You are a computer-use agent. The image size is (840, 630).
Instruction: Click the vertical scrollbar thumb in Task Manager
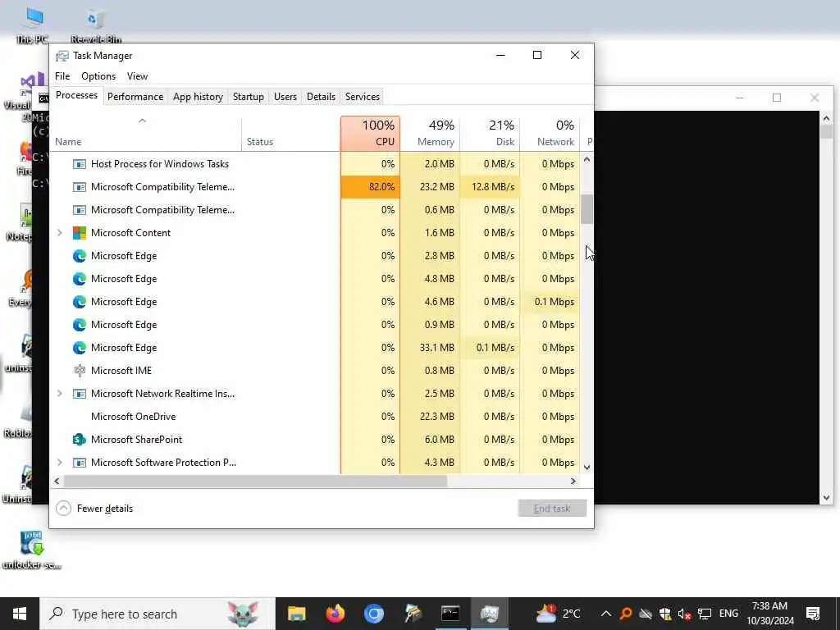pyautogui.click(x=587, y=209)
